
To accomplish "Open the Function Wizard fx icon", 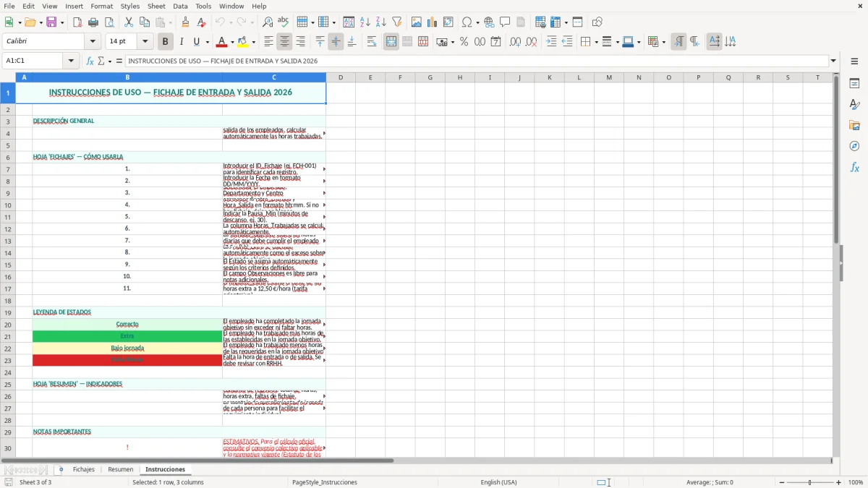I will (90, 61).
